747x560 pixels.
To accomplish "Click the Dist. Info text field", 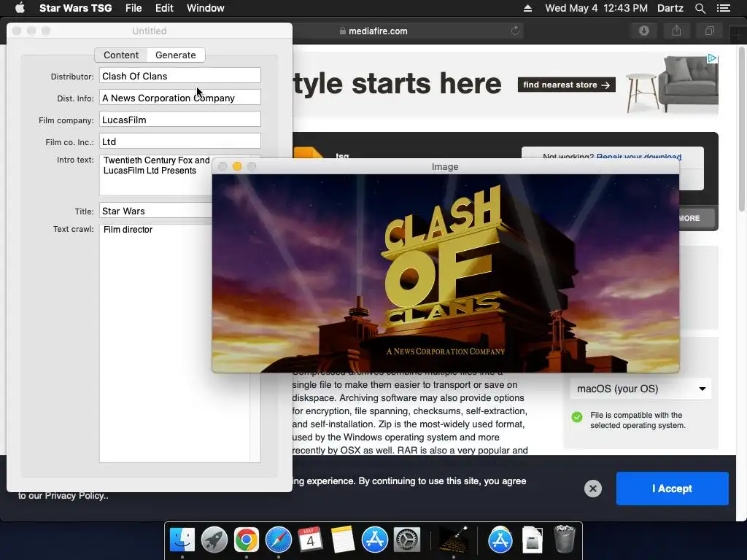I will 179,98.
